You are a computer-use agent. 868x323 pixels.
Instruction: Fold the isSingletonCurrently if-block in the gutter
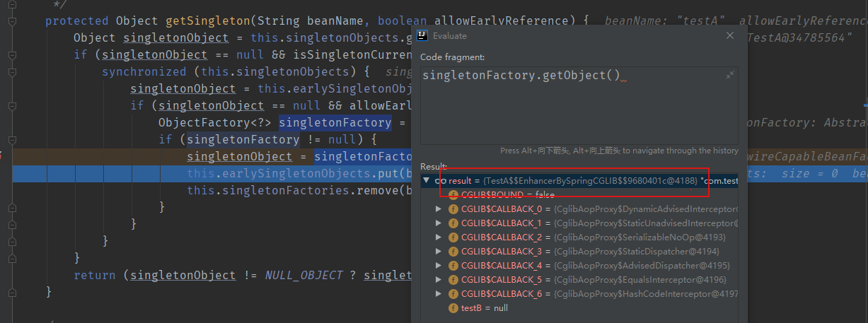coord(13,56)
